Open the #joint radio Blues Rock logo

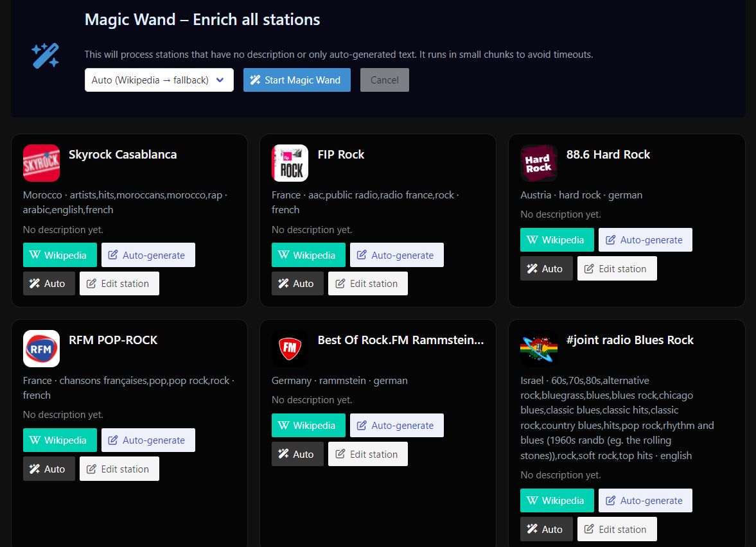click(x=538, y=349)
